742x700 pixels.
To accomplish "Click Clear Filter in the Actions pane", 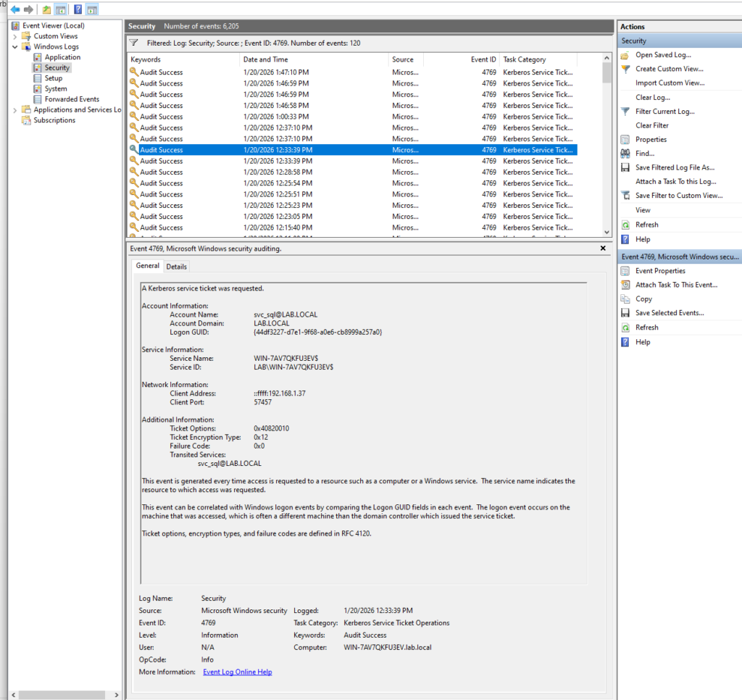I will 651,125.
